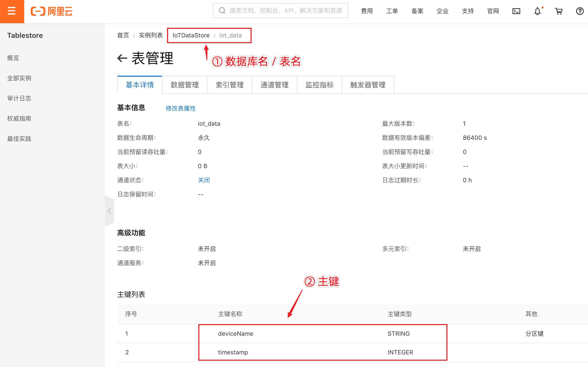
Task: Go to 实例列表 breadcrumb
Action: [x=151, y=35]
